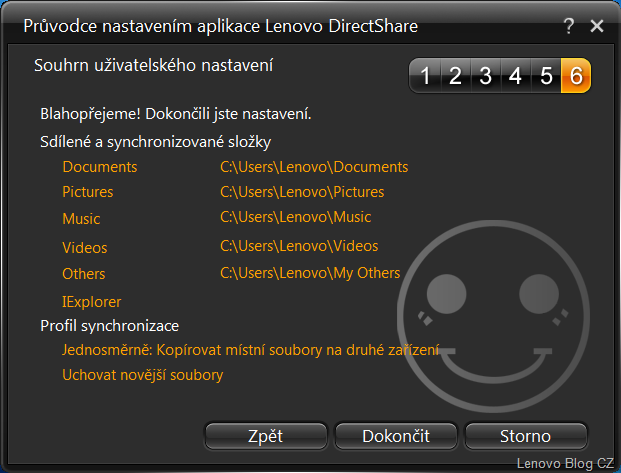Select the Documents shared folder entry
The height and width of the screenshot is (473, 621).
tap(100, 167)
